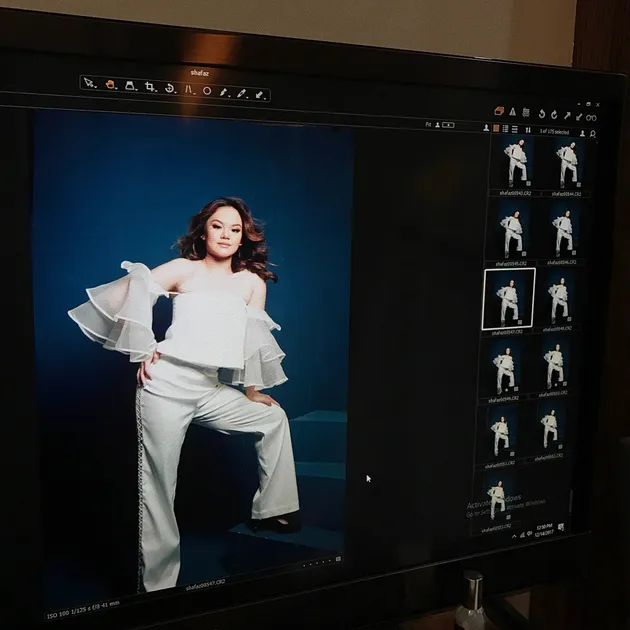
Task: Toggle the exposure warning triangle
Action: click(513, 112)
